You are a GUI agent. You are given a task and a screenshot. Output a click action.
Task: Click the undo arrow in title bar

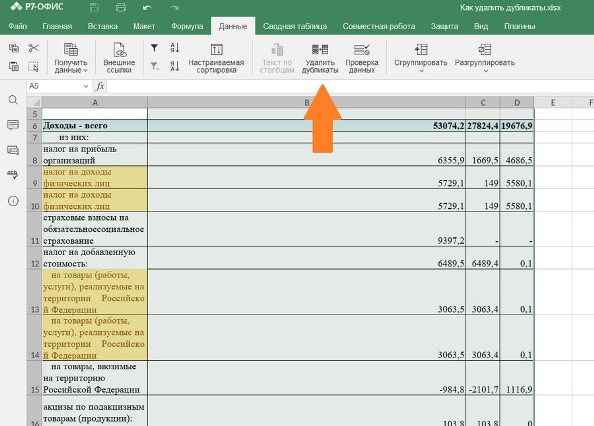click(x=147, y=7)
